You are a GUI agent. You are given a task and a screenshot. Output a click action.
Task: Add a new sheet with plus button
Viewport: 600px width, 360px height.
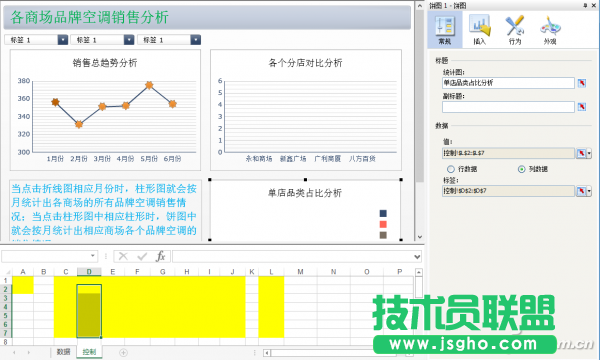pyautogui.click(x=123, y=352)
